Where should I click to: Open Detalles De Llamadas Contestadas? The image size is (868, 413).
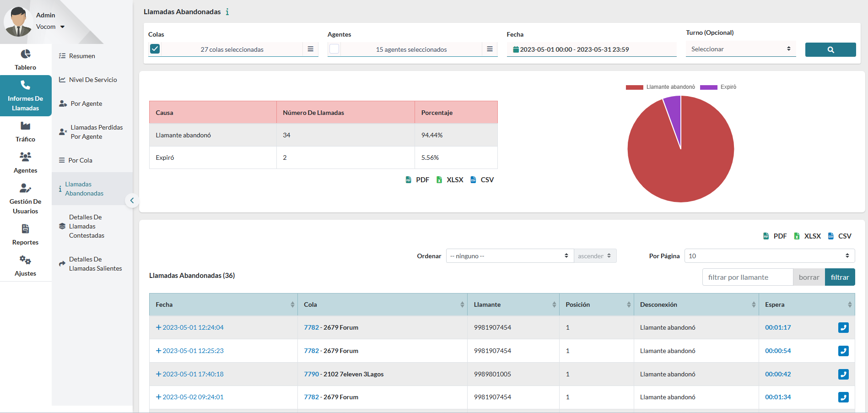tap(81, 226)
